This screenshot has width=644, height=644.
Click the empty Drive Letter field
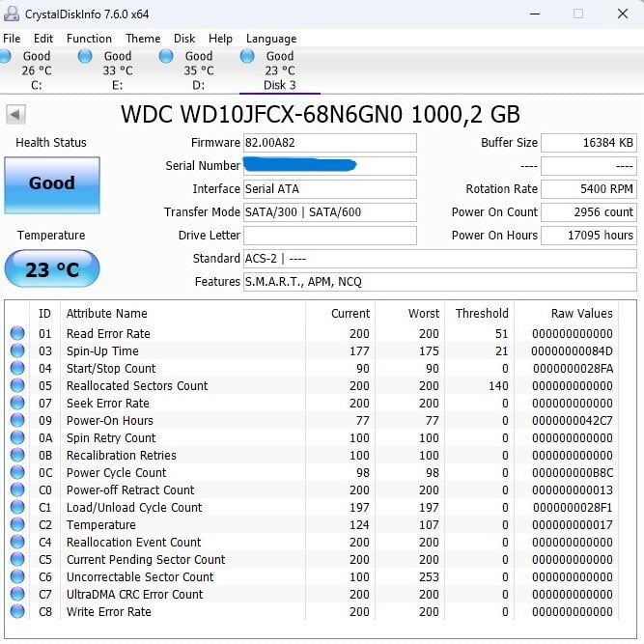pyautogui.click(x=330, y=236)
